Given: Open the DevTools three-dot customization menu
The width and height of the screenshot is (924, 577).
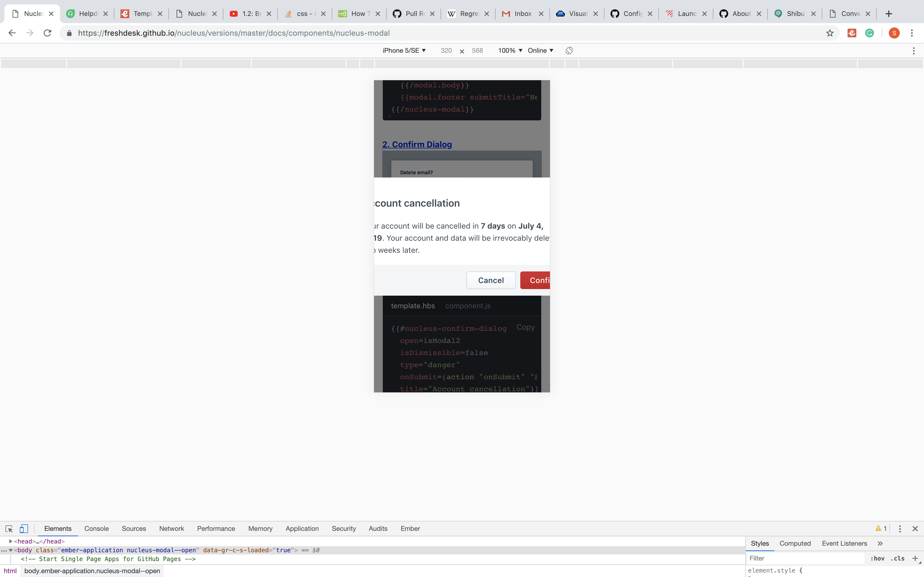Looking at the screenshot, I should (x=900, y=529).
